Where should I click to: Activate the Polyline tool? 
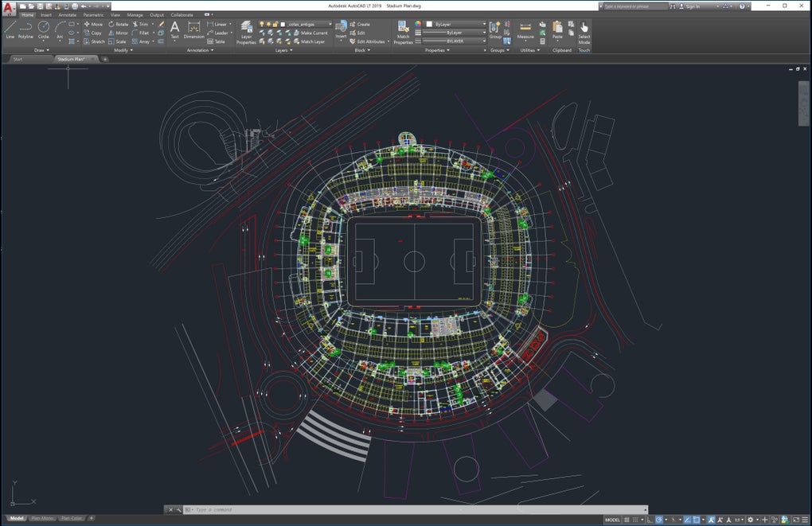(25, 32)
